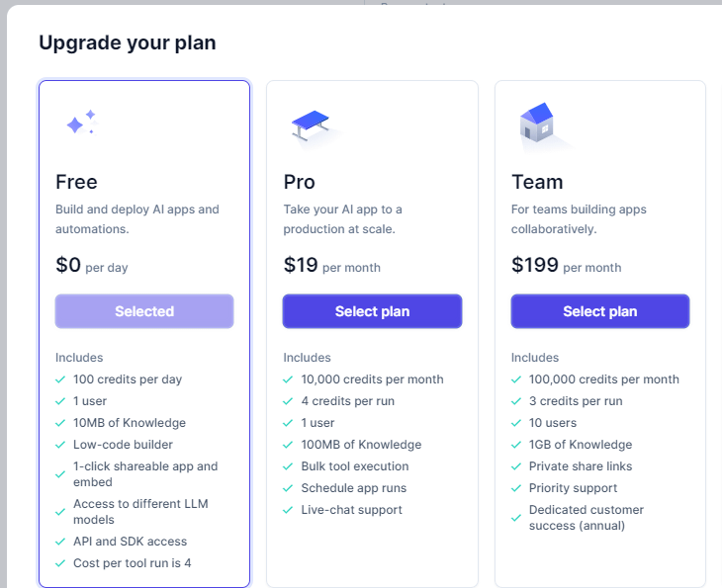Click the $19 per month price

pyautogui.click(x=331, y=266)
